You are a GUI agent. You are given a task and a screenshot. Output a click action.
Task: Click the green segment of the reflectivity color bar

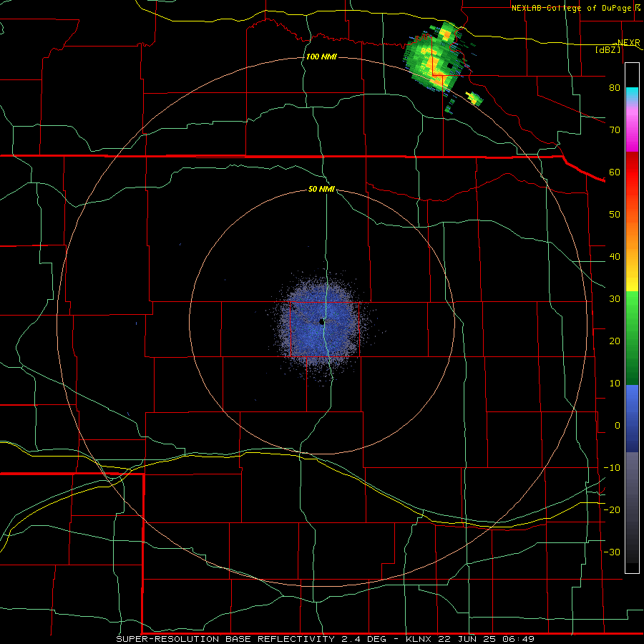(x=632, y=338)
